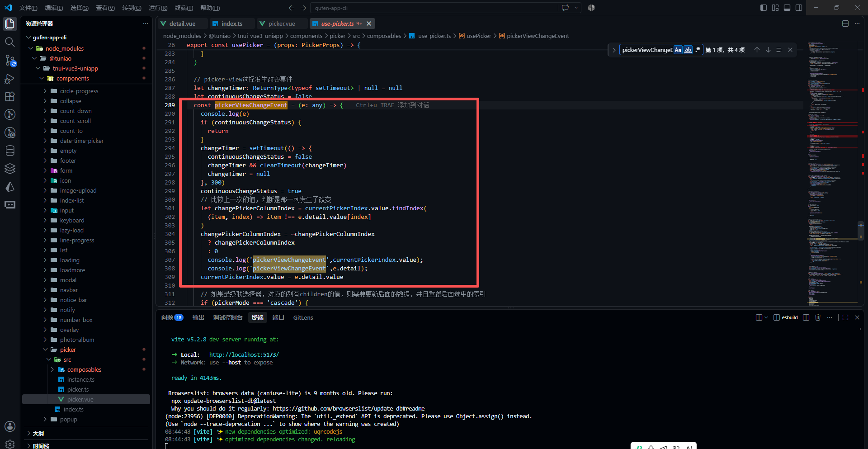
Task: Click the split editor icon
Action: [x=845, y=24]
